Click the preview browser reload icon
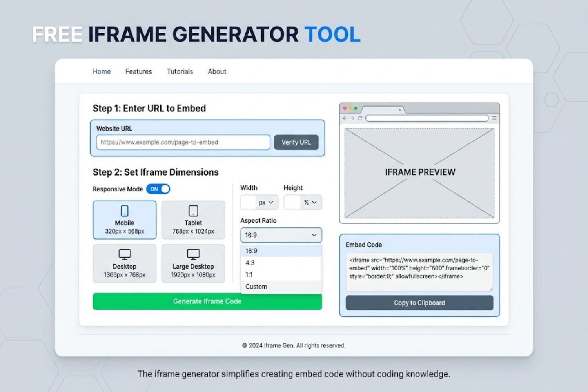 tap(360, 118)
